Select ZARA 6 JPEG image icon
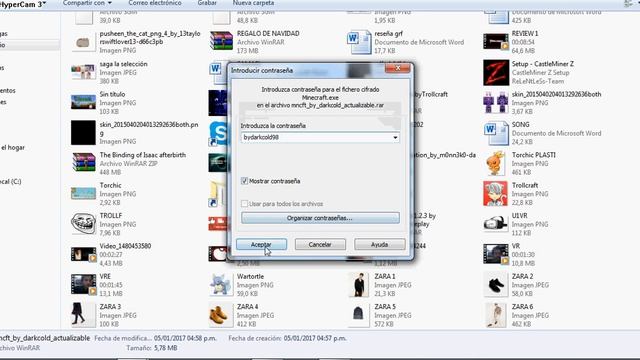The height and width of the screenshot is (360, 640). 496,315
